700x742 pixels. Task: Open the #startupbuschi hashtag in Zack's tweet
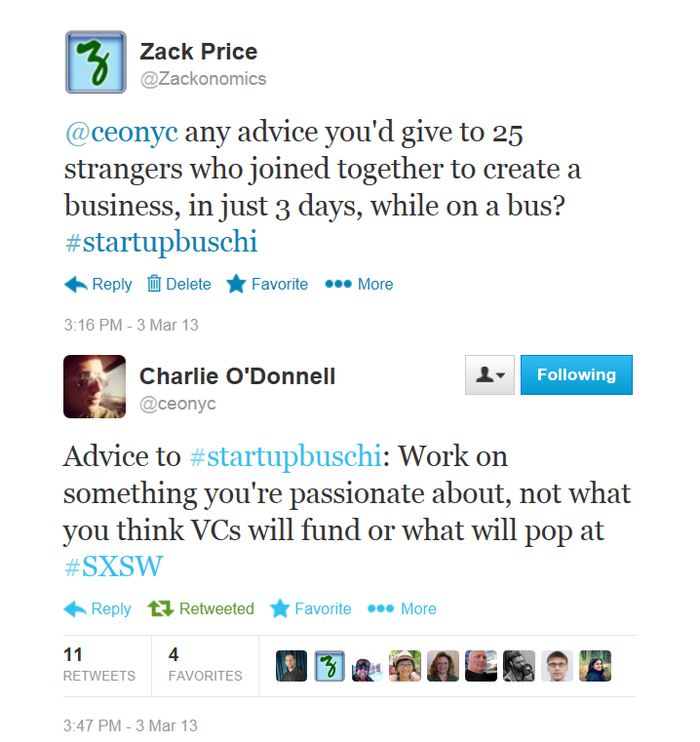click(161, 242)
